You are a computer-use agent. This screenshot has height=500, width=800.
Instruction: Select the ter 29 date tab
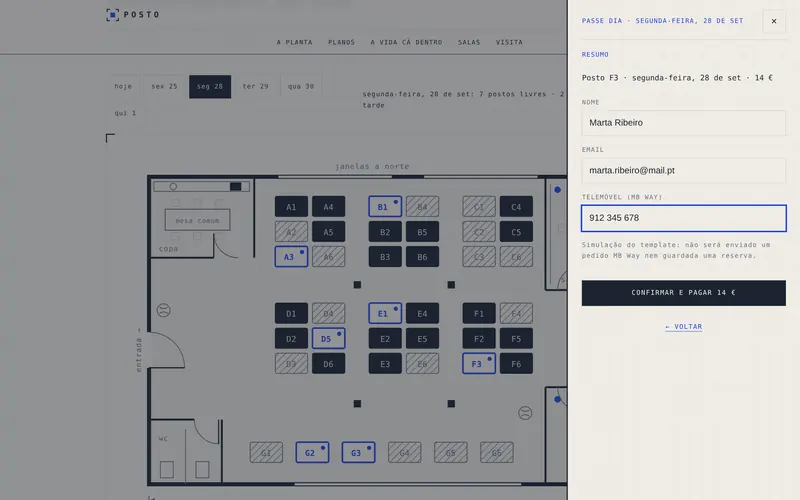pyautogui.click(x=255, y=86)
